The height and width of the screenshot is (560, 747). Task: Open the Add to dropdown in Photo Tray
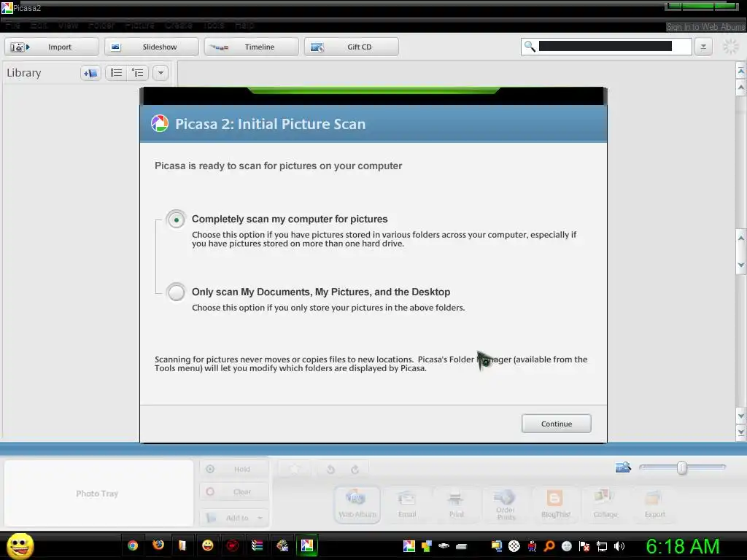point(234,518)
